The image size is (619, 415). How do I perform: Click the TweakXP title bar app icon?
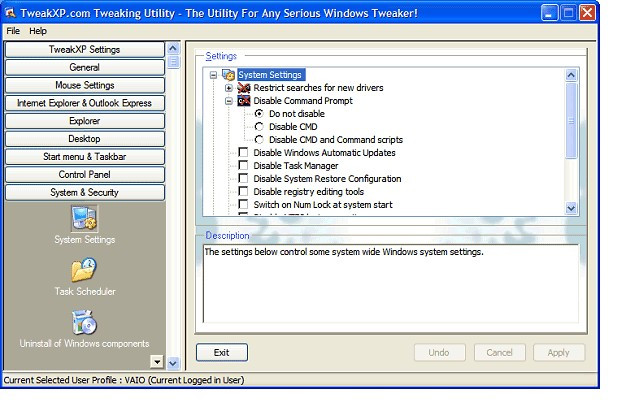(x=10, y=13)
